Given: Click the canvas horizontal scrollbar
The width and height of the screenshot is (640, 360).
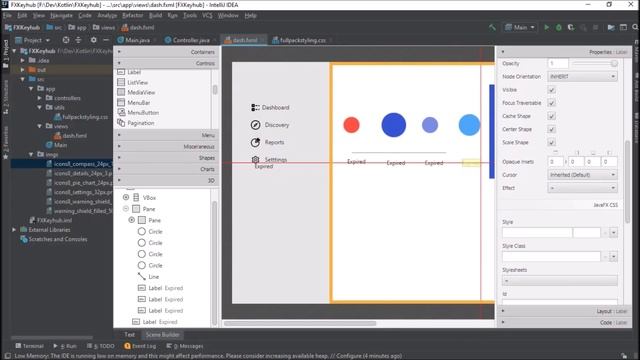Looking at the screenshot, I should coord(300,324).
